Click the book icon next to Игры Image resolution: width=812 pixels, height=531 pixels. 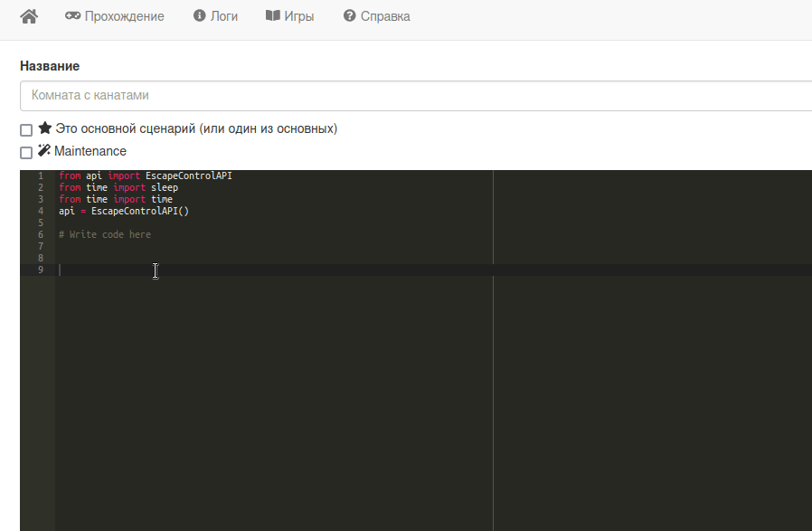click(273, 15)
